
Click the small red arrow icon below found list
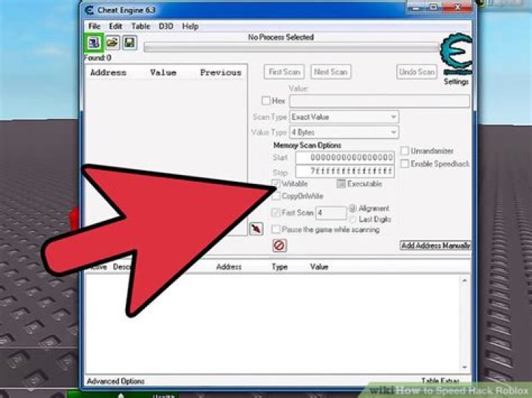tap(256, 228)
